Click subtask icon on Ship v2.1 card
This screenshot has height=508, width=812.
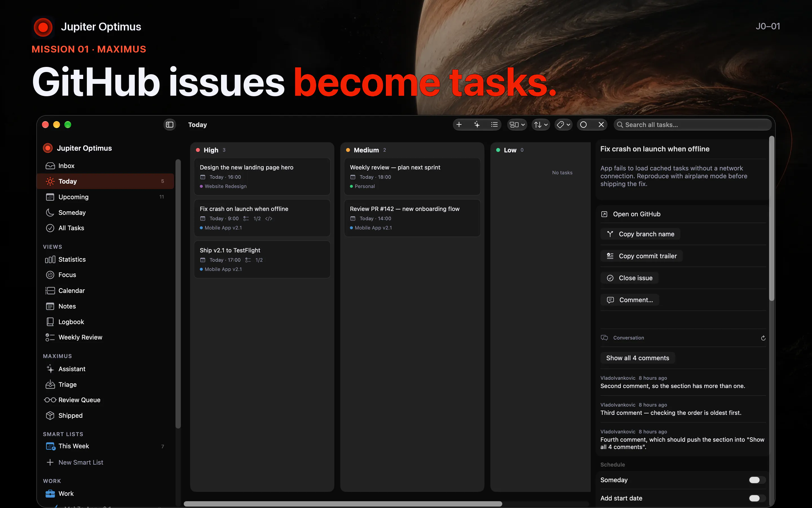248,260
